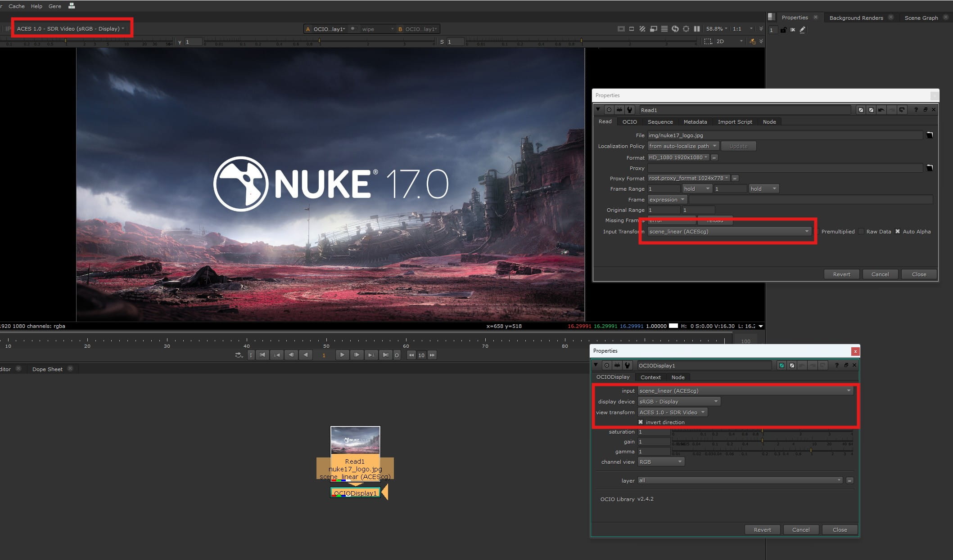Skip forward by the frame increment

coord(432,355)
